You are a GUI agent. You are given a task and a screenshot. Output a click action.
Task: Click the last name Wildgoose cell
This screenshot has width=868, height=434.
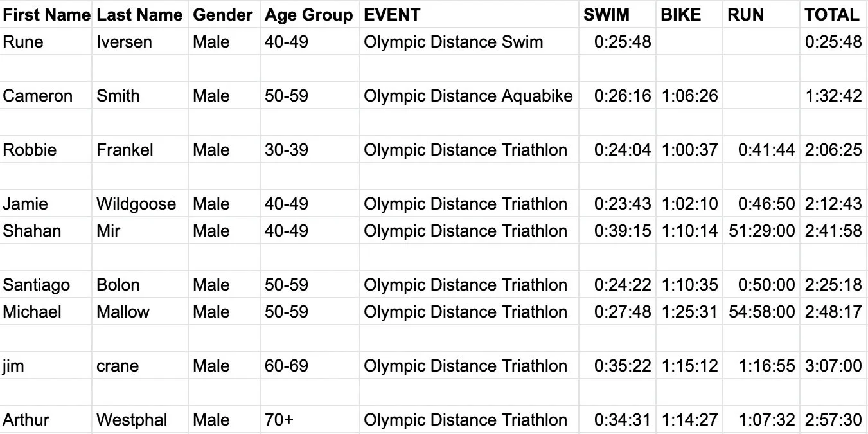coord(136,204)
